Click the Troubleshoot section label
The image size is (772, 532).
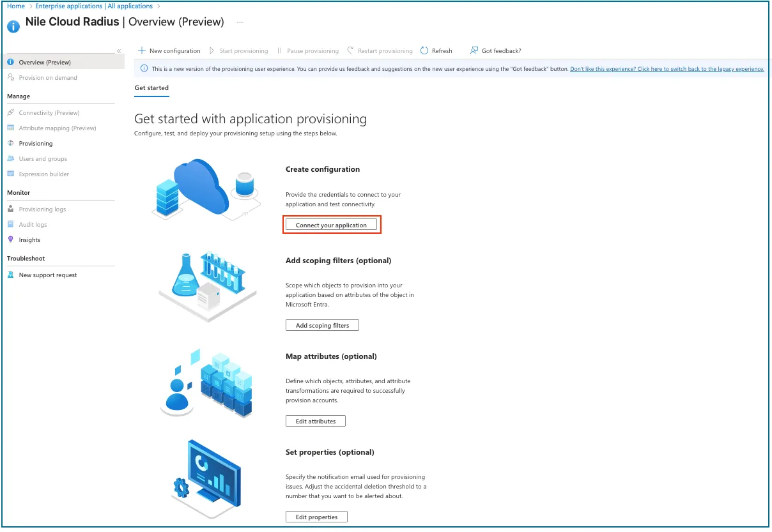[x=26, y=258]
